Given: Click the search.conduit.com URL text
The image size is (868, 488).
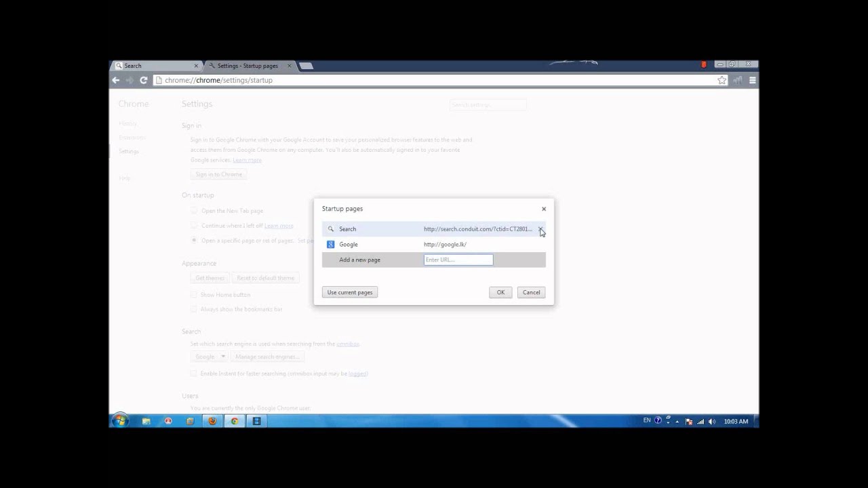Looking at the screenshot, I should (478, 229).
